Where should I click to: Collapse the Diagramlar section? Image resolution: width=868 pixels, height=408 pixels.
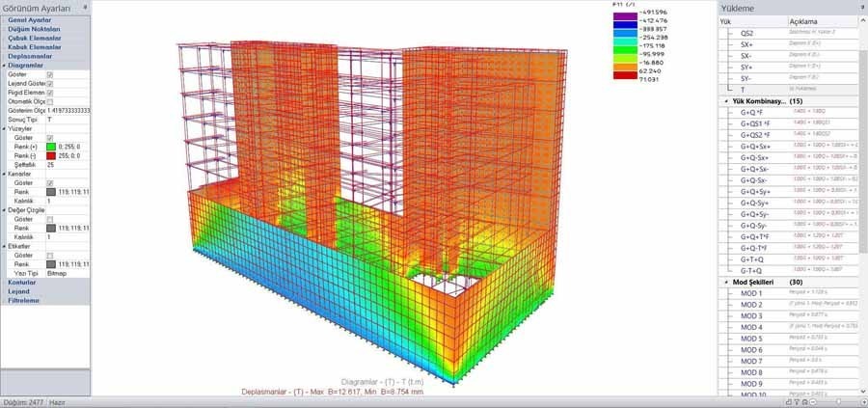click(3, 65)
